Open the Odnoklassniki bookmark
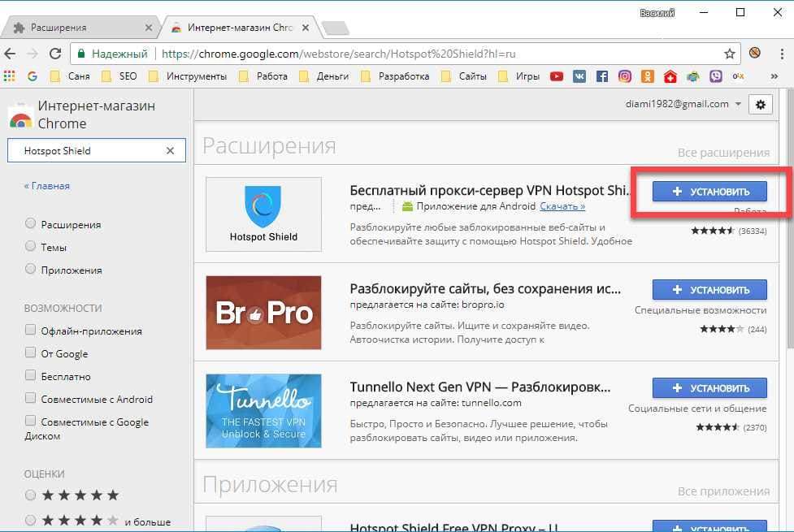The image size is (794, 532). 647,76
